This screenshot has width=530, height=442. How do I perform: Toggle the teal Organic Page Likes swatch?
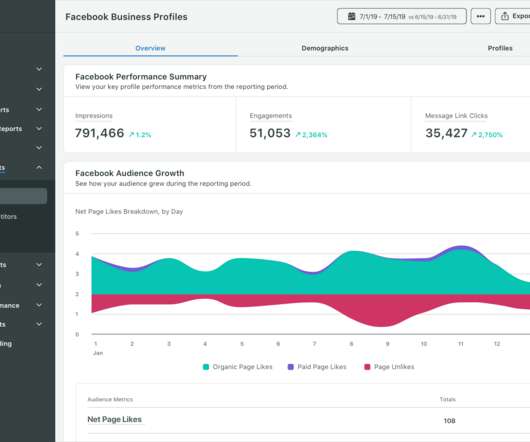206,367
